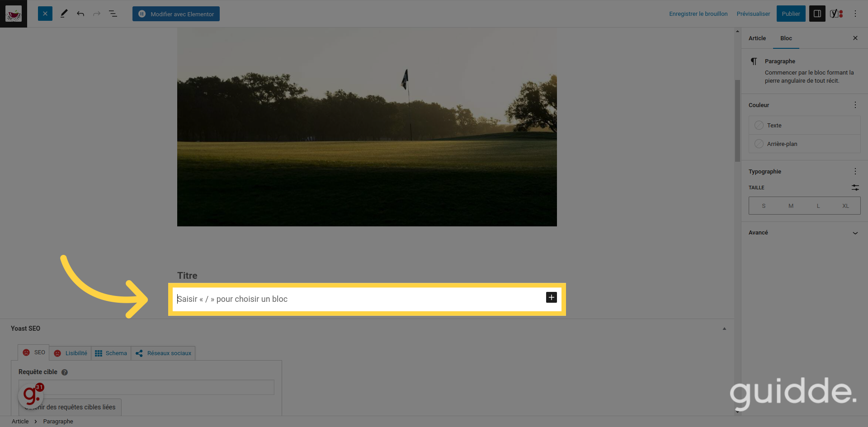Toggle the settings sidebar panel
The image size is (868, 427).
[x=817, y=14]
